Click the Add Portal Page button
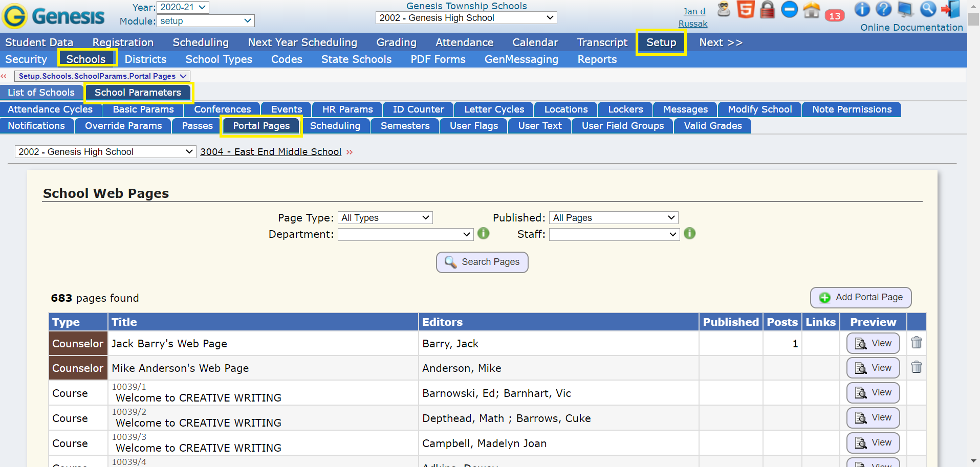 [861, 298]
